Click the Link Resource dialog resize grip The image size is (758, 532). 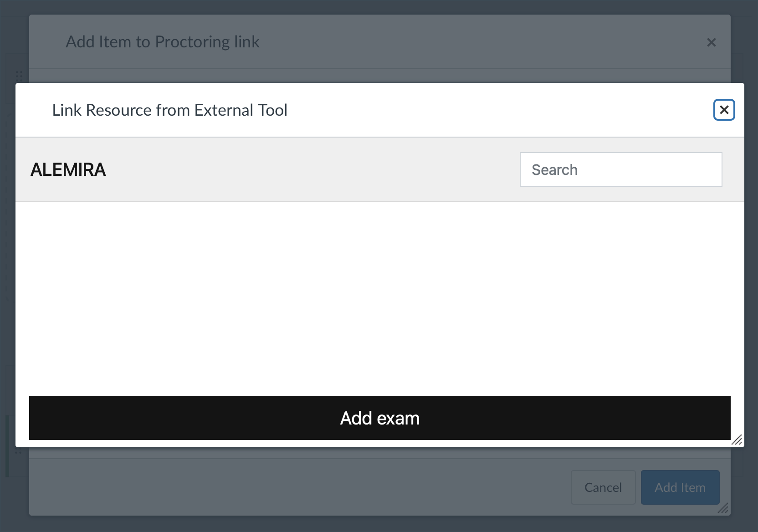coord(737,440)
